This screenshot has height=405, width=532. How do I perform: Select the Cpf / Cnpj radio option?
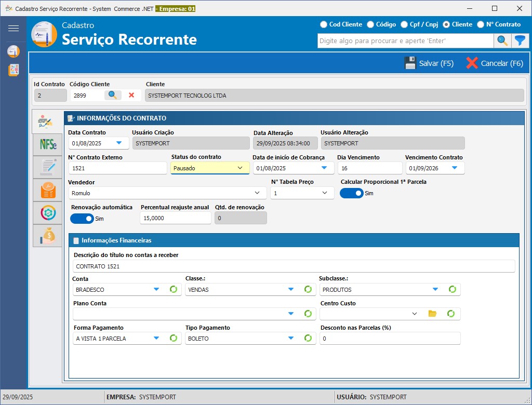405,24
